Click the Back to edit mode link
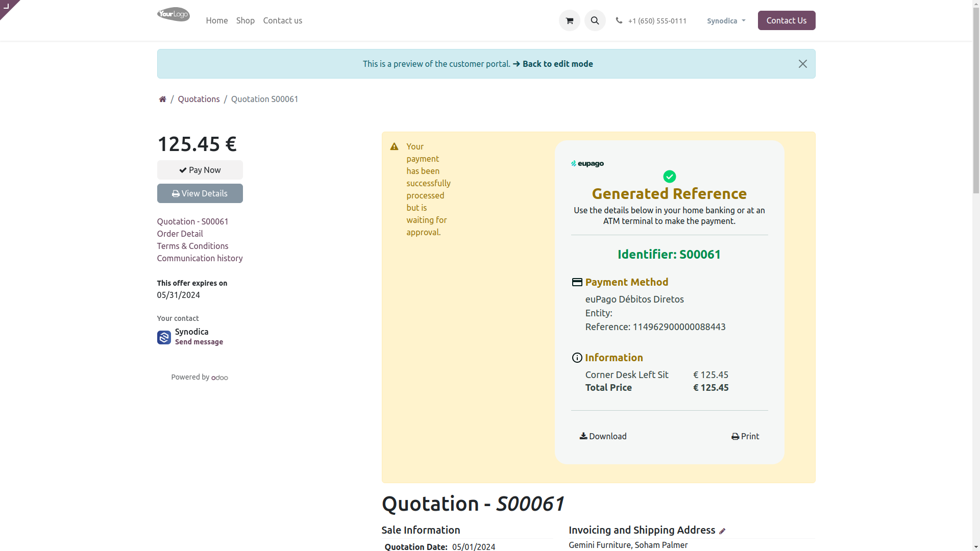The image size is (980, 551). (553, 64)
